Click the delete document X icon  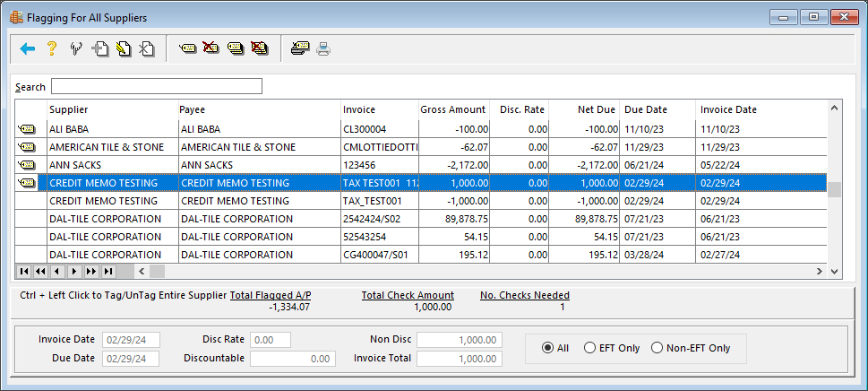[146, 49]
